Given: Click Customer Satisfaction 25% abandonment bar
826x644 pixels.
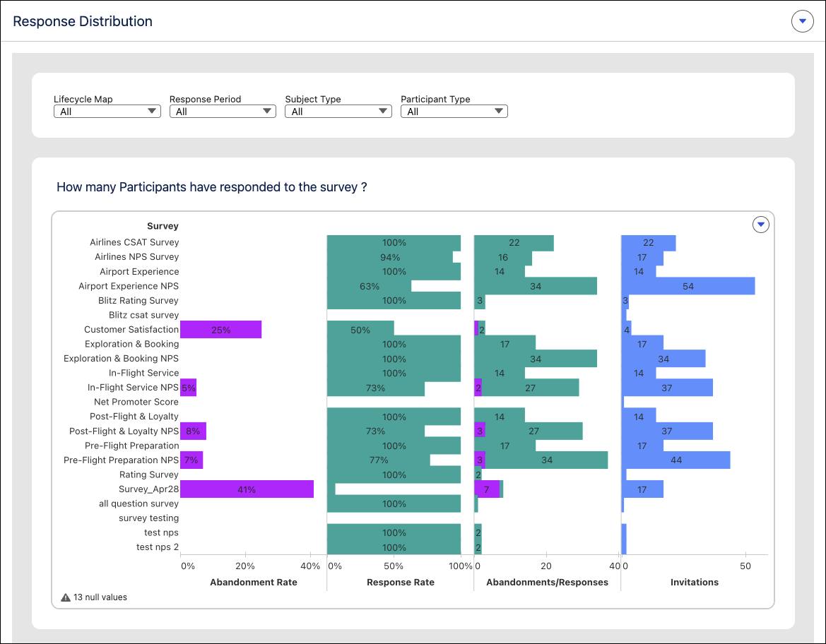Looking at the screenshot, I should coord(220,330).
